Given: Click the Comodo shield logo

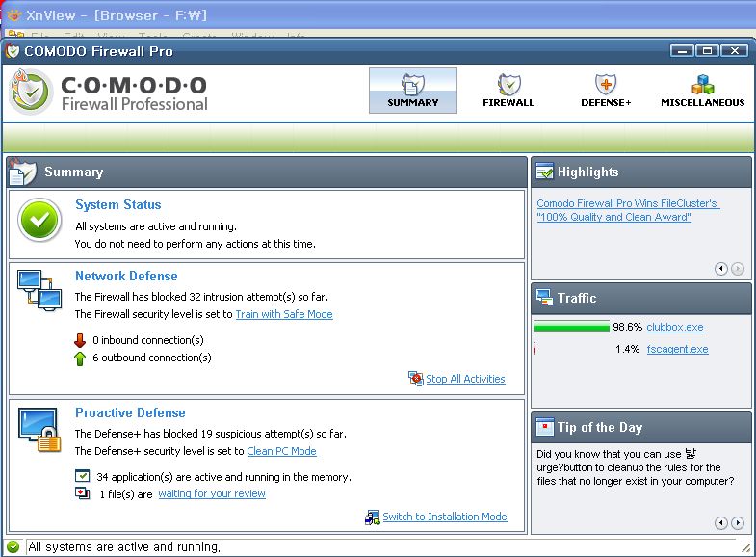Looking at the screenshot, I should click(31, 92).
